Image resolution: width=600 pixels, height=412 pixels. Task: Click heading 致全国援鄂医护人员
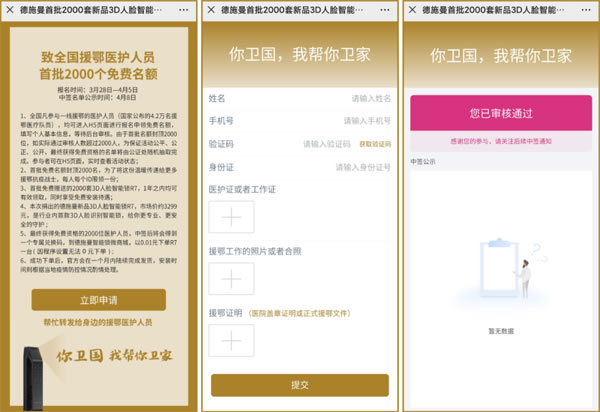coord(98,57)
